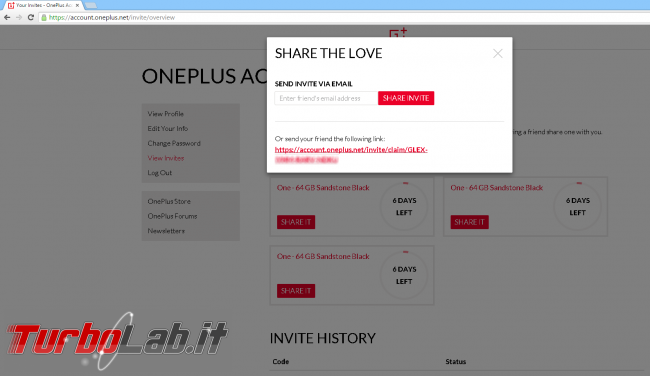Click top-right card's One 64 GB Sandstone Black title
This screenshot has width=650, height=376.
point(496,188)
